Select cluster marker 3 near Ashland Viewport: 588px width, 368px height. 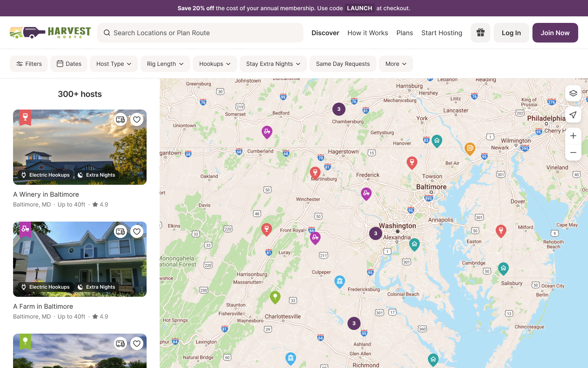(354, 323)
